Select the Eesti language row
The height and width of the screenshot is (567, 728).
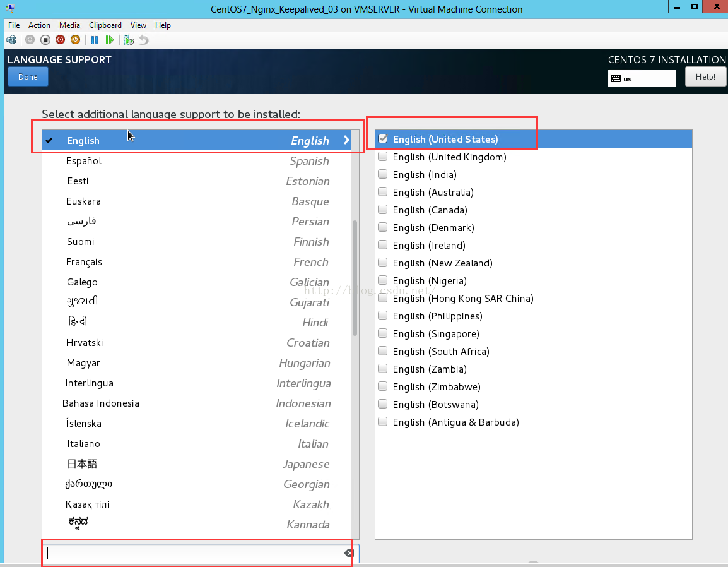click(197, 181)
